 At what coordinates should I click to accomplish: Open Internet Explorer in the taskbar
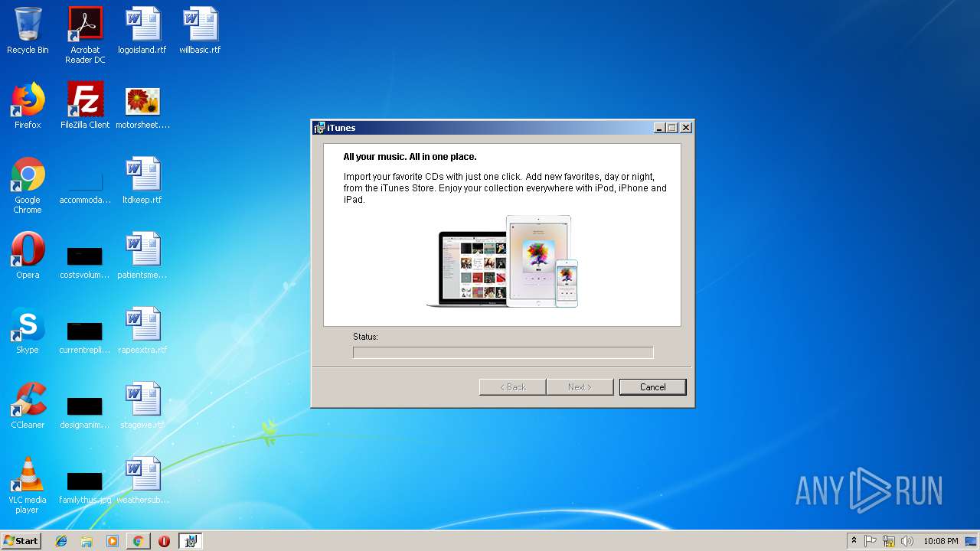(61, 541)
